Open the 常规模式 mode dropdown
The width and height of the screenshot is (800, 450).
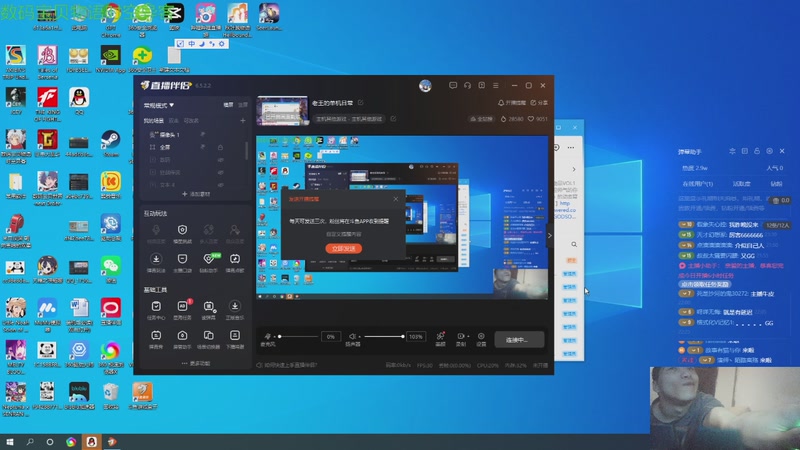(159, 105)
